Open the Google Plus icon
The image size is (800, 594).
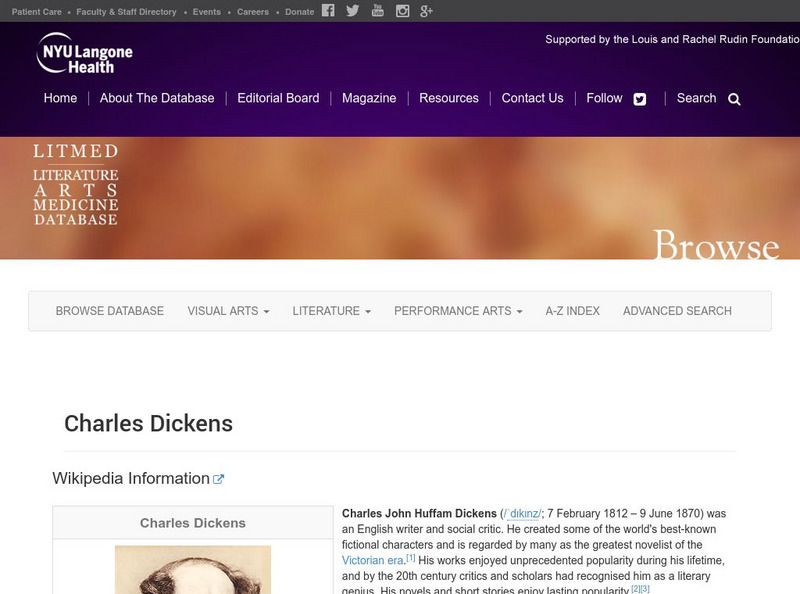pyautogui.click(x=427, y=11)
